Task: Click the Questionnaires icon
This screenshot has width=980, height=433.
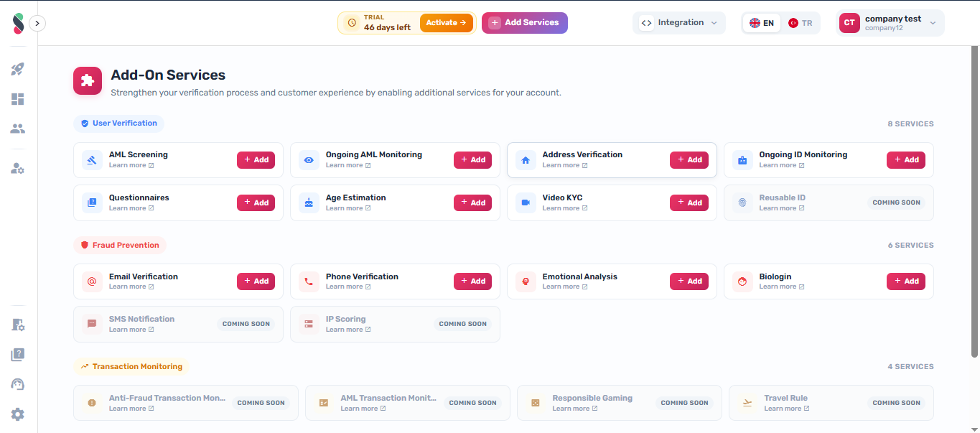Action: [x=92, y=203]
